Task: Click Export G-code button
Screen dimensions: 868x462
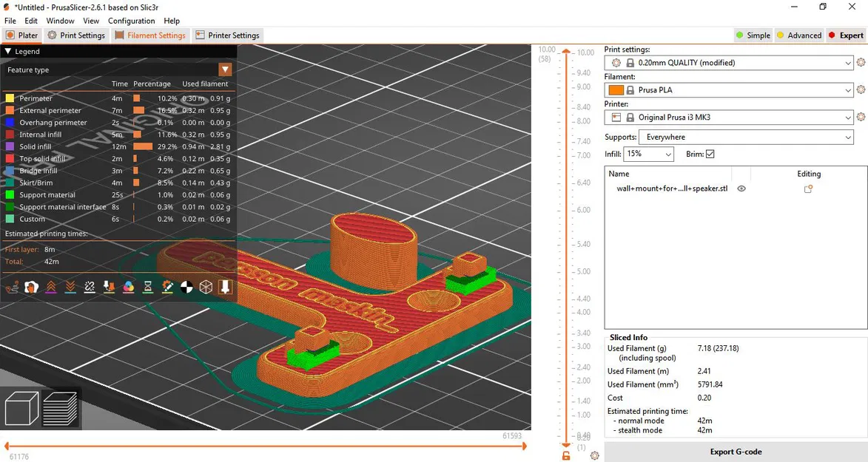Action: tap(736, 452)
